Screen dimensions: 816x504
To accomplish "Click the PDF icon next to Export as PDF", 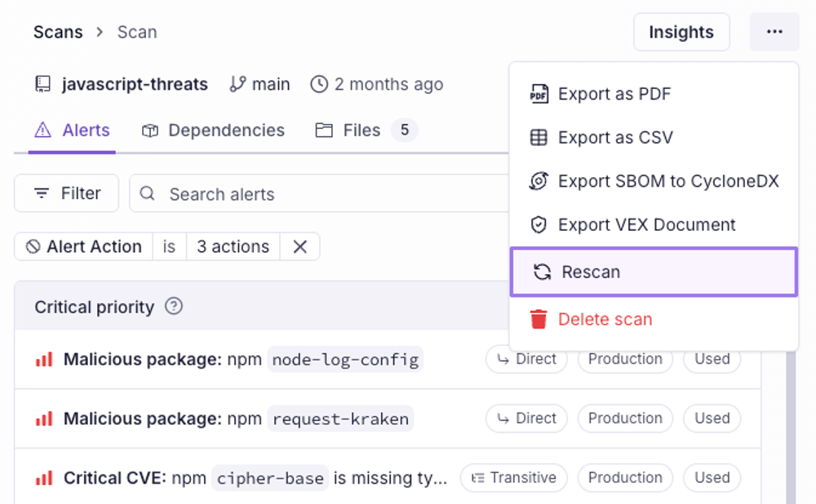I will [538, 94].
